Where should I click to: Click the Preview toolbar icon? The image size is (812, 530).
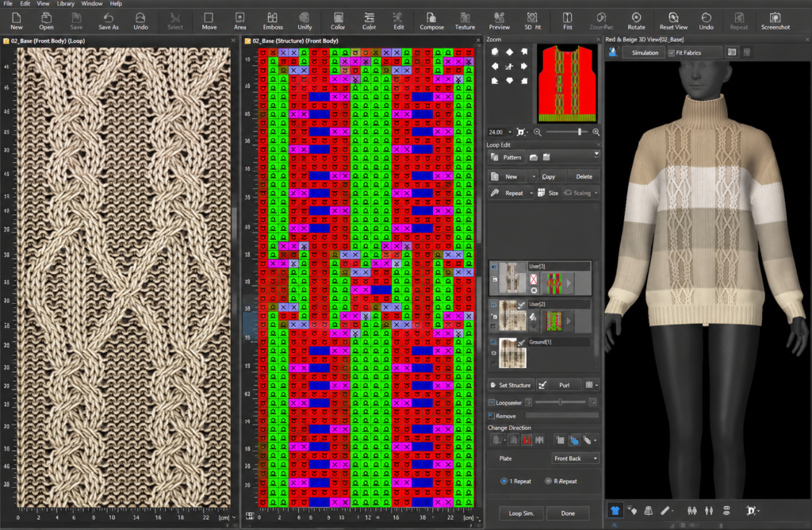[499, 21]
